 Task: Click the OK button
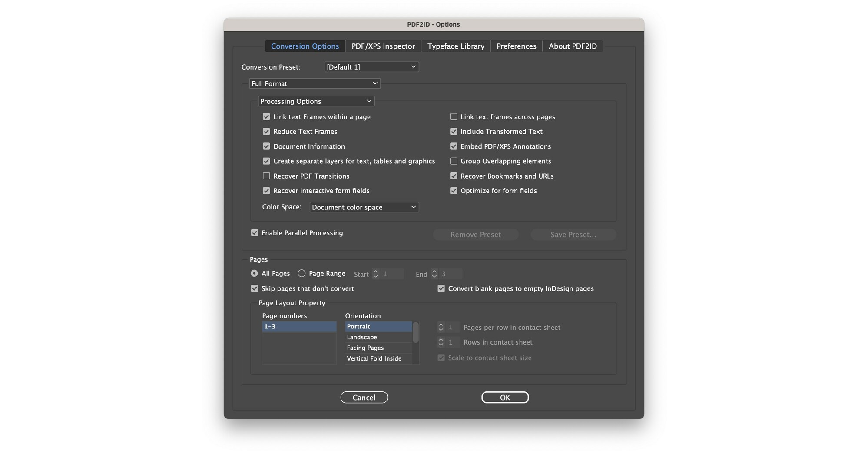[505, 397]
